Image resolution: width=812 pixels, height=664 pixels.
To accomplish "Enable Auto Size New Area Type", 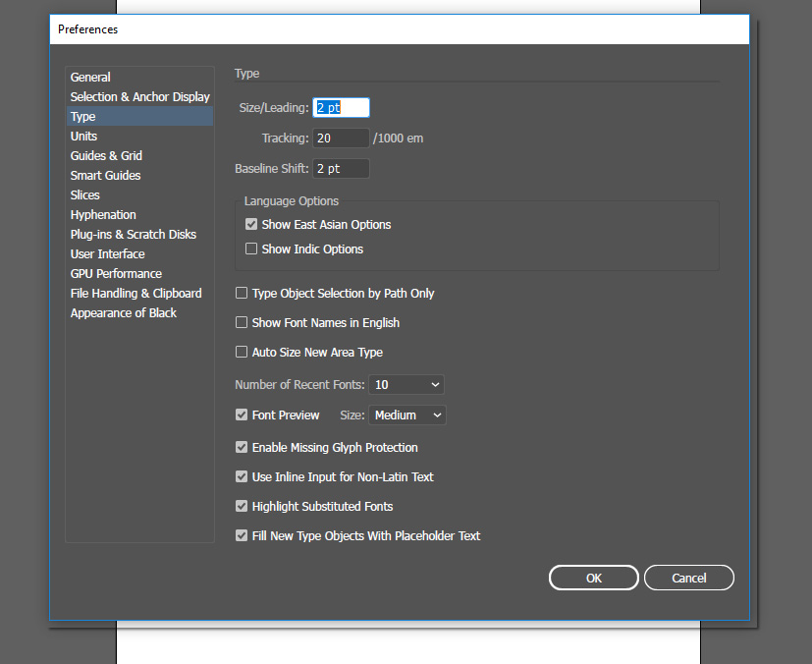I will [242, 353].
